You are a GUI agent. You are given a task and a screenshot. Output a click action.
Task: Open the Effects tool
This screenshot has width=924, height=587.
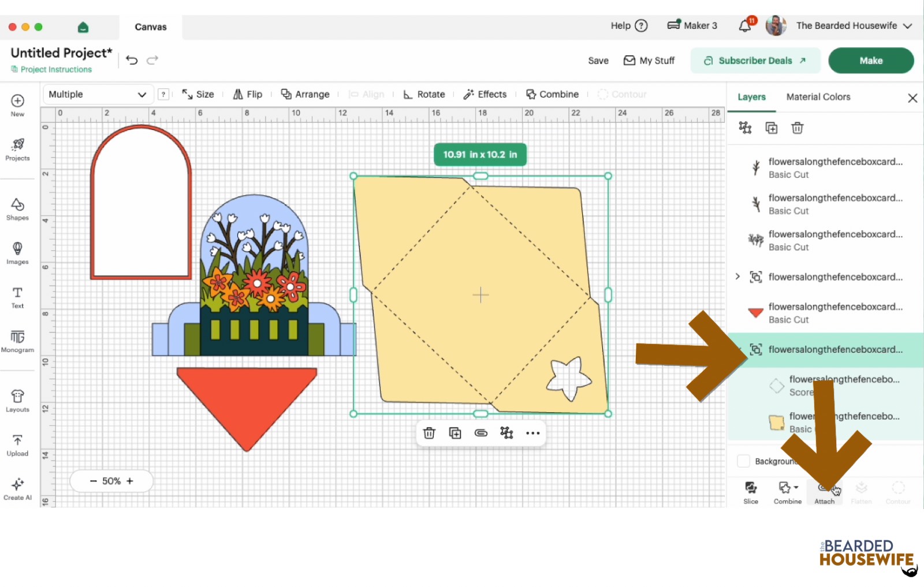(x=485, y=94)
